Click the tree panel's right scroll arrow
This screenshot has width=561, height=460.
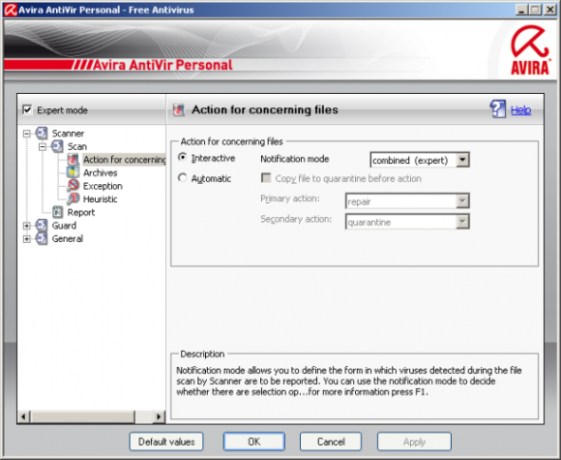(158, 416)
